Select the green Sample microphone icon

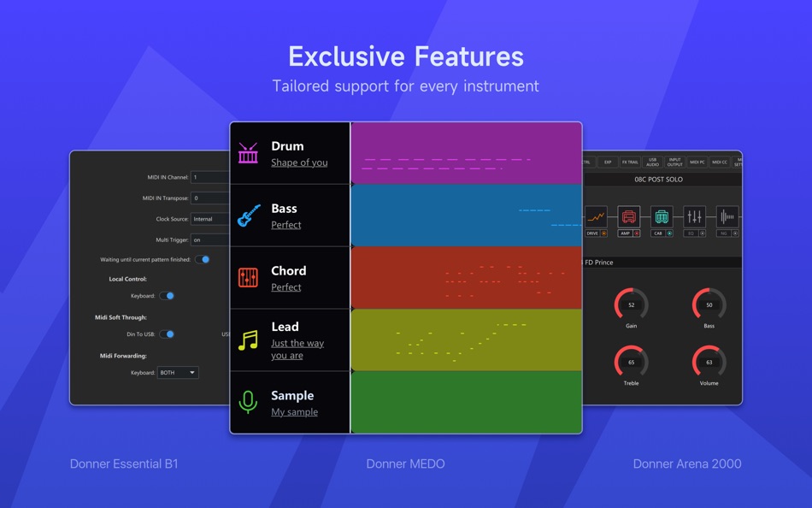248,402
